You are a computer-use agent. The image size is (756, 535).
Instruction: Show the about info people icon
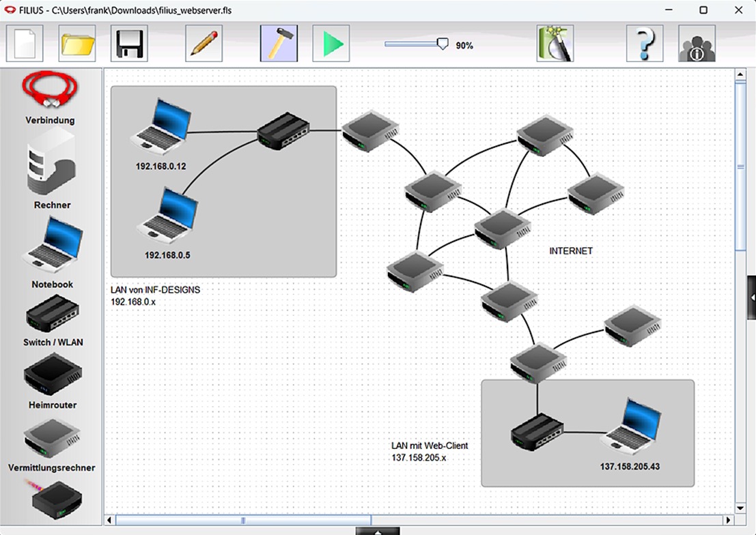[697, 44]
